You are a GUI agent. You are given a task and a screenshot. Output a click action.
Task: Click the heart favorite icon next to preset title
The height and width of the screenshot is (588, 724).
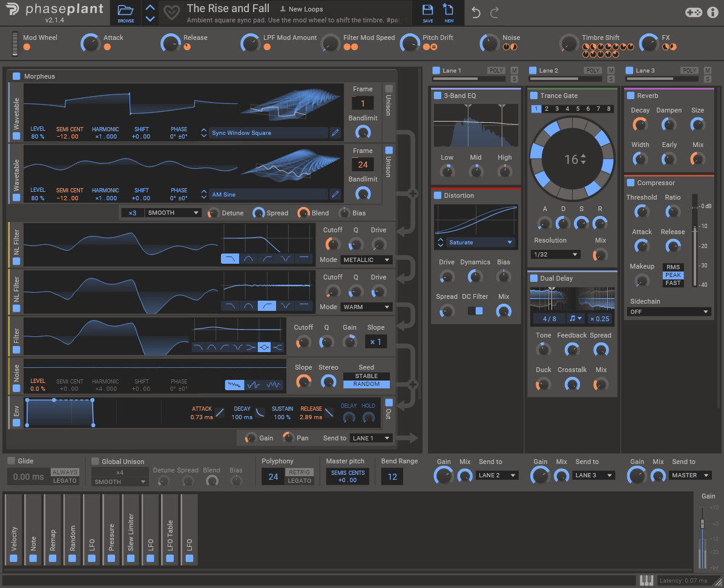tap(171, 12)
